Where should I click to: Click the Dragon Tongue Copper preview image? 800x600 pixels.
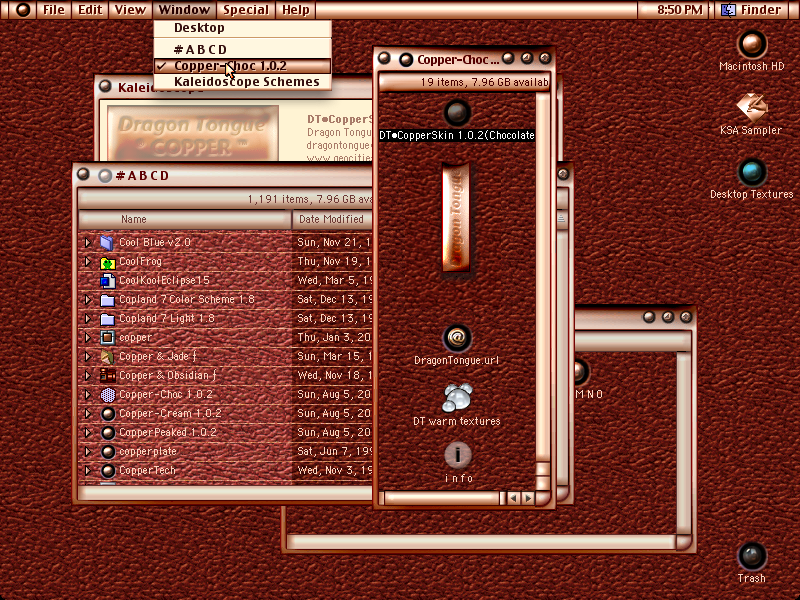click(x=193, y=133)
